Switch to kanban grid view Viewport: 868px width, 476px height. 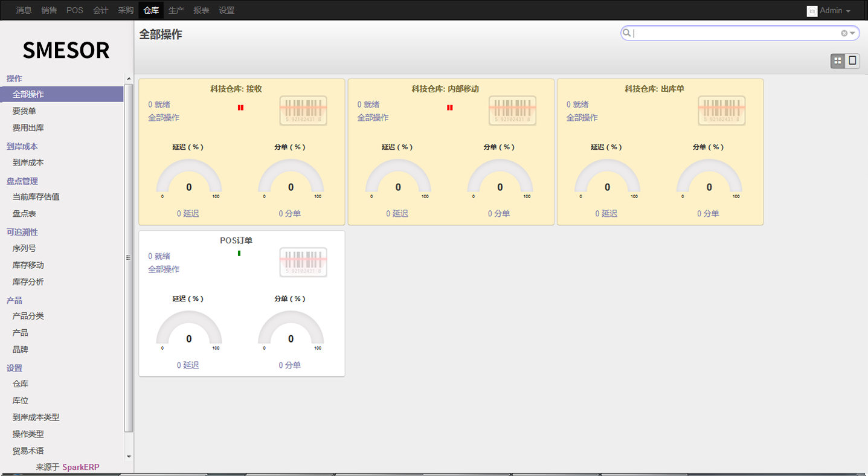837,61
